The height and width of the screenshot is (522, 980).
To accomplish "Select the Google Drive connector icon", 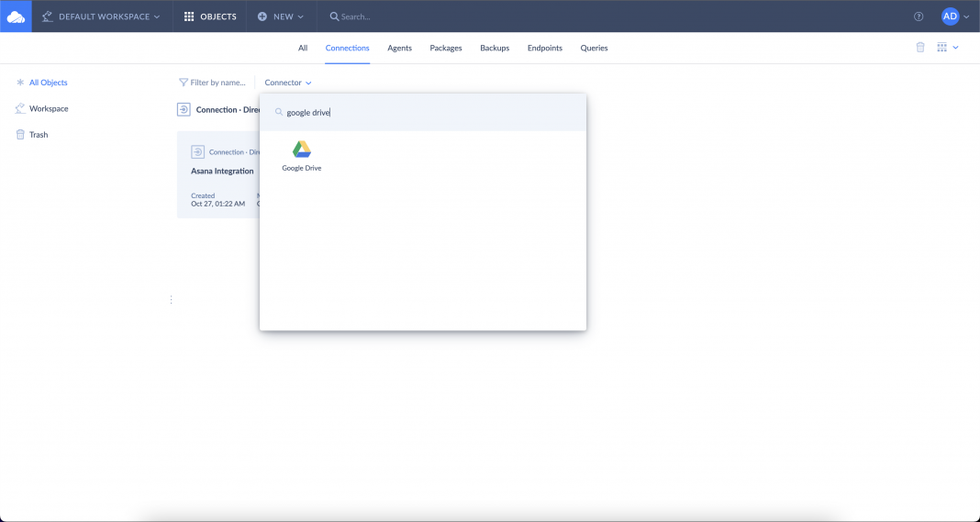I will coord(302,150).
